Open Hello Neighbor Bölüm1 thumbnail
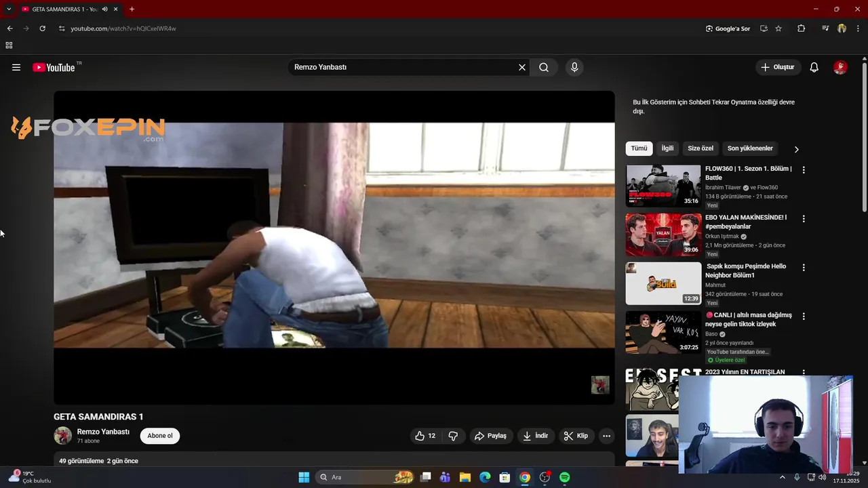 pos(663,283)
